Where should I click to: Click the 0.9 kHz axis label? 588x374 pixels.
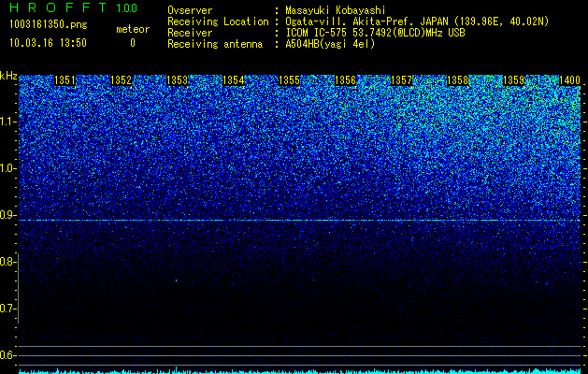click(x=8, y=215)
